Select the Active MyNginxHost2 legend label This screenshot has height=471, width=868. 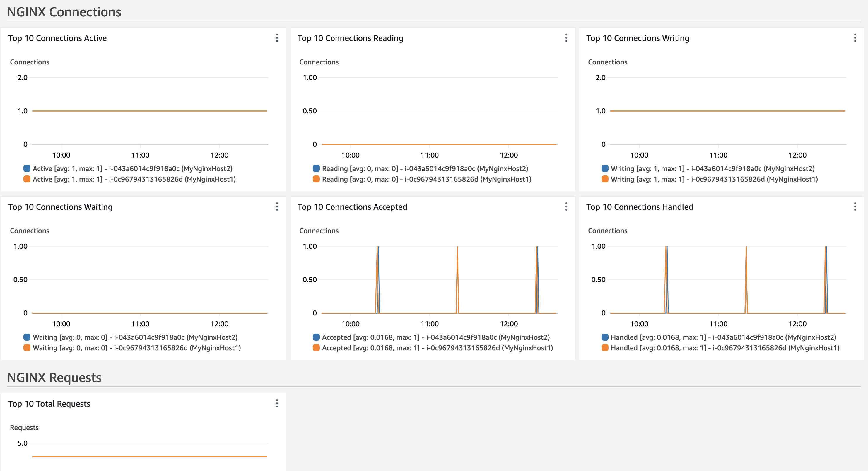132,168
